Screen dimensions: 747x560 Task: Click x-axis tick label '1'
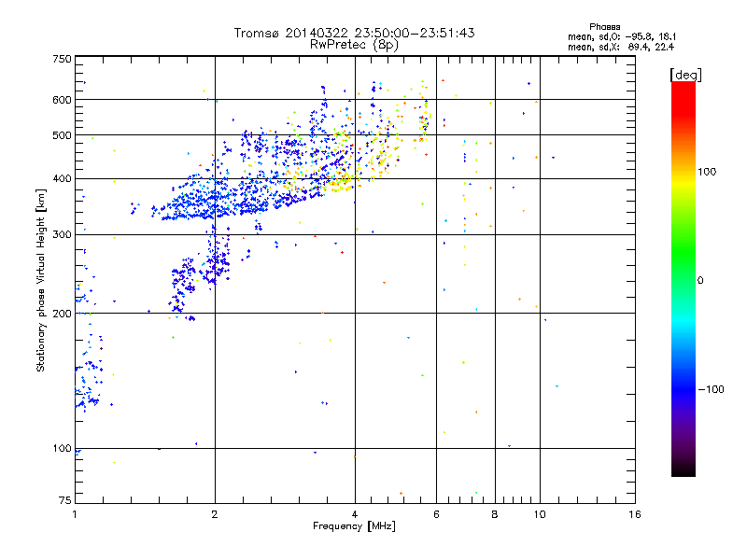[x=75, y=514]
